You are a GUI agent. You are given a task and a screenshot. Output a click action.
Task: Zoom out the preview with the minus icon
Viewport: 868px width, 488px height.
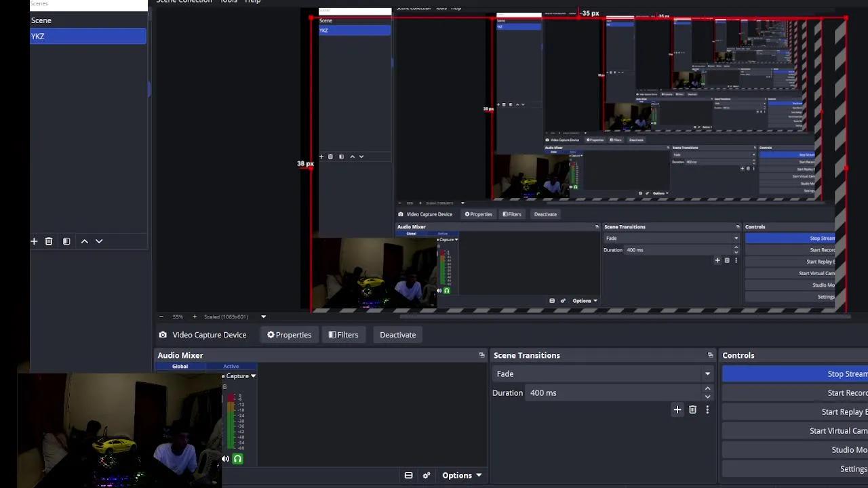pyautogui.click(x=161, y=317)
